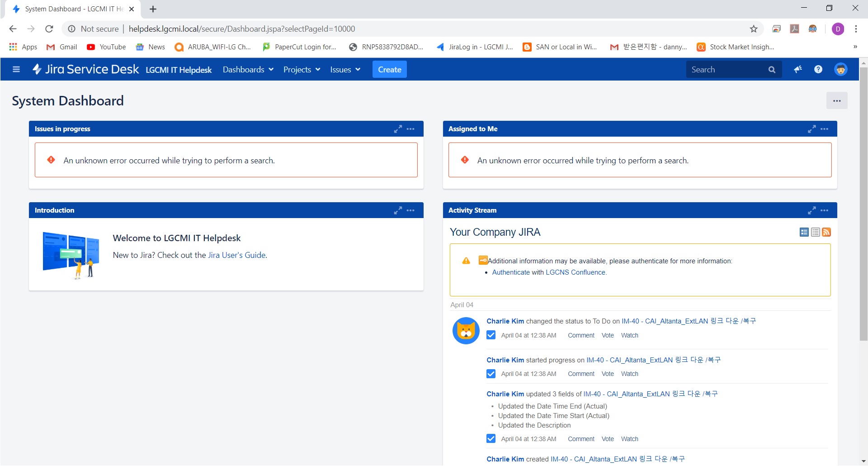Open a new browser tab

153,9
